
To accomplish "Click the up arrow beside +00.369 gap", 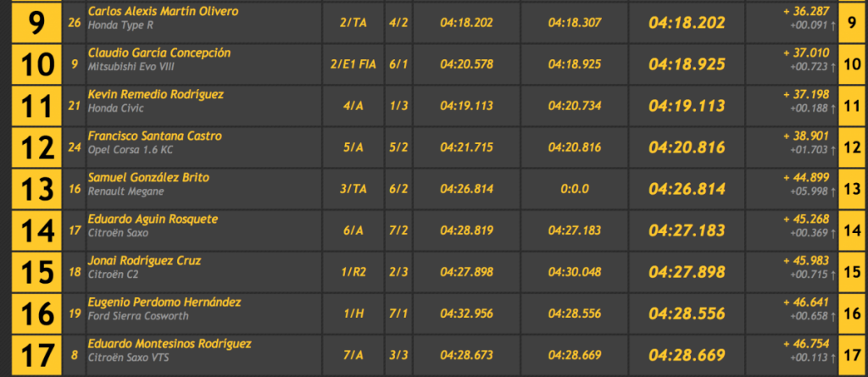I will [x=832, y=233].
